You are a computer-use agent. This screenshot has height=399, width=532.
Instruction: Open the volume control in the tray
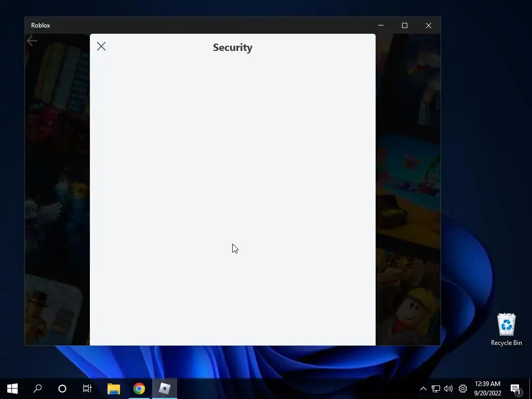(448, 389)
